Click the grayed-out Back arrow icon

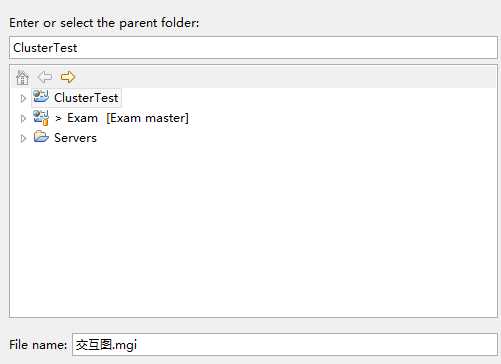tap(45, 77)
